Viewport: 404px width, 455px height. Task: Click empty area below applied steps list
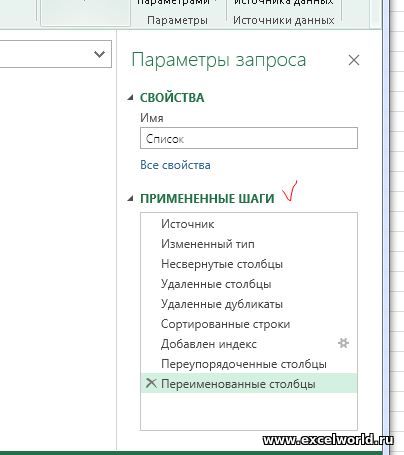click(x=249, y=411)
